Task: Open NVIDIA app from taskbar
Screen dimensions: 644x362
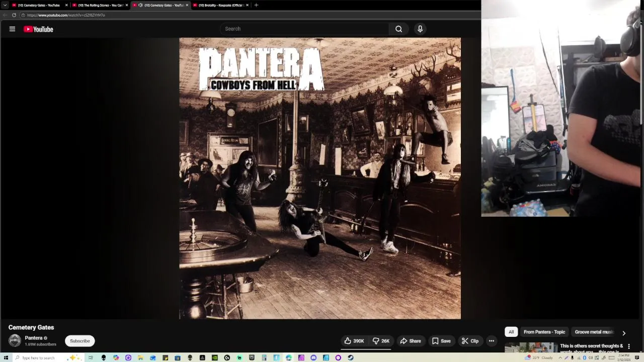Action: click(x=215, y=357)
